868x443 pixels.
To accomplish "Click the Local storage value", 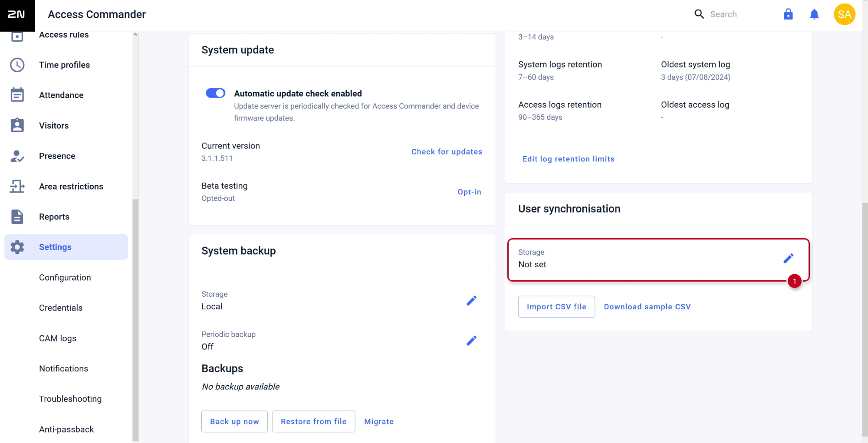I will pyautogui.click(x=212, y=306).
